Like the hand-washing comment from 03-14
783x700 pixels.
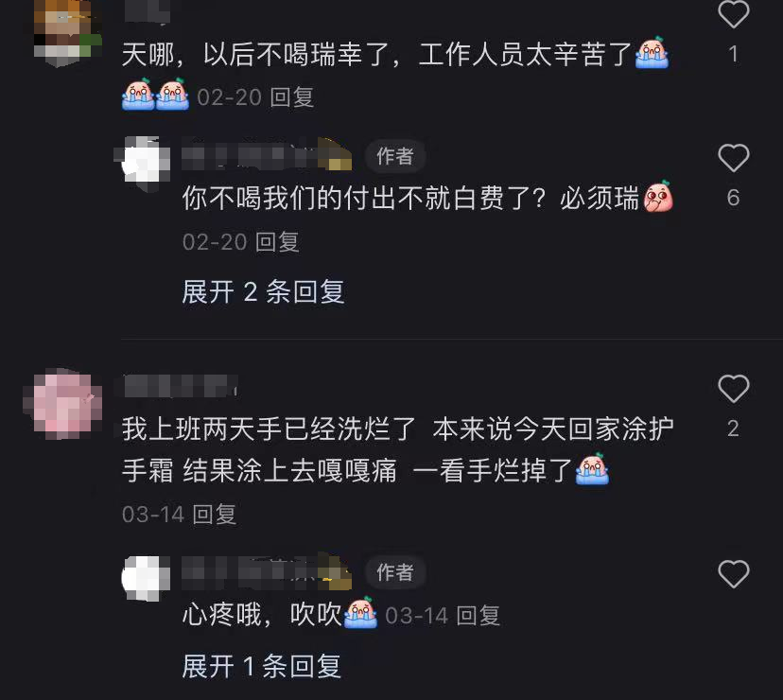tap(733, 388)
